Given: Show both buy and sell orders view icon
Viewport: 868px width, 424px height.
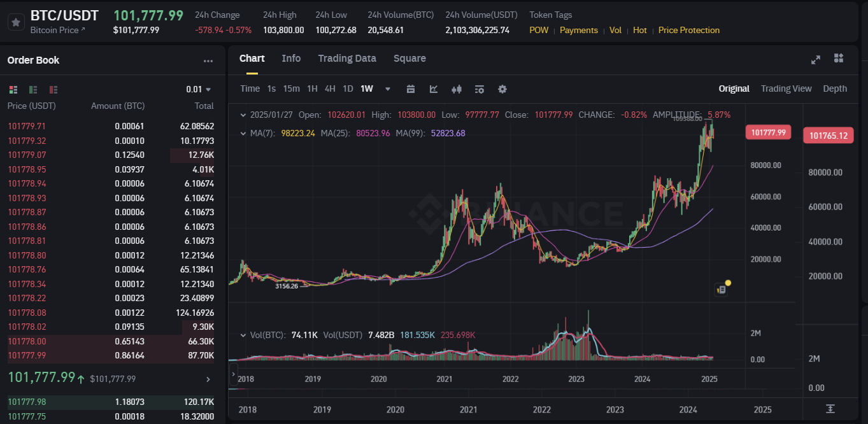Looking at the screenshot, I should pos(13,90).
